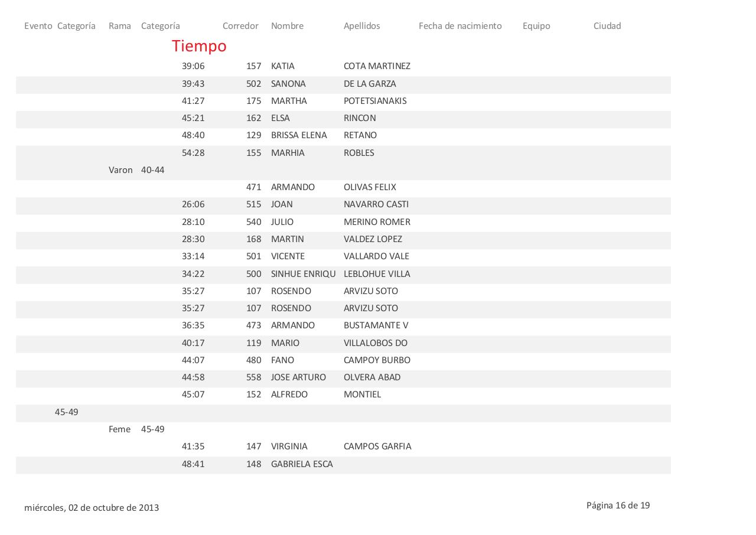Click the 'Fecha de nacimiento' header

460,26
